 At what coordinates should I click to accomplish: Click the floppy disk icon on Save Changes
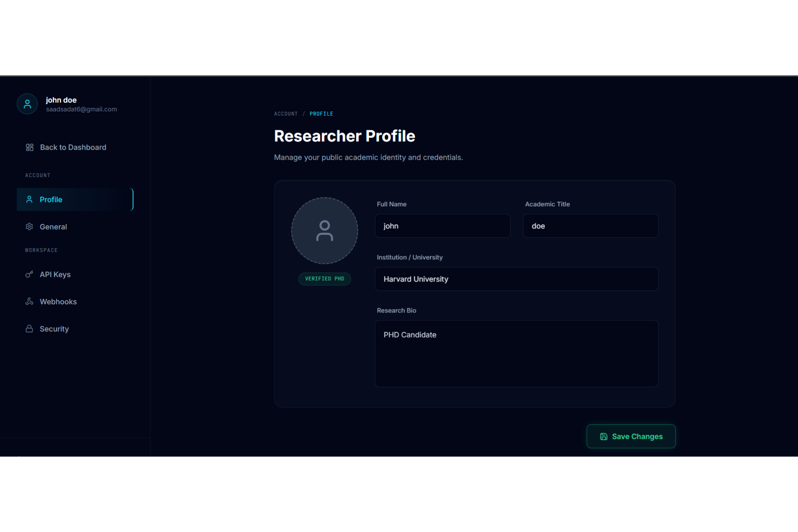click(603, 436)
